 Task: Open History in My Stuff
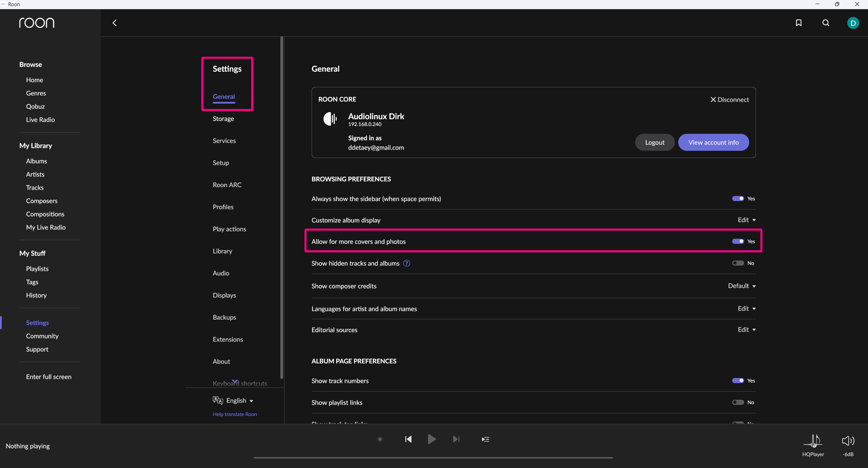click(36, 295)
